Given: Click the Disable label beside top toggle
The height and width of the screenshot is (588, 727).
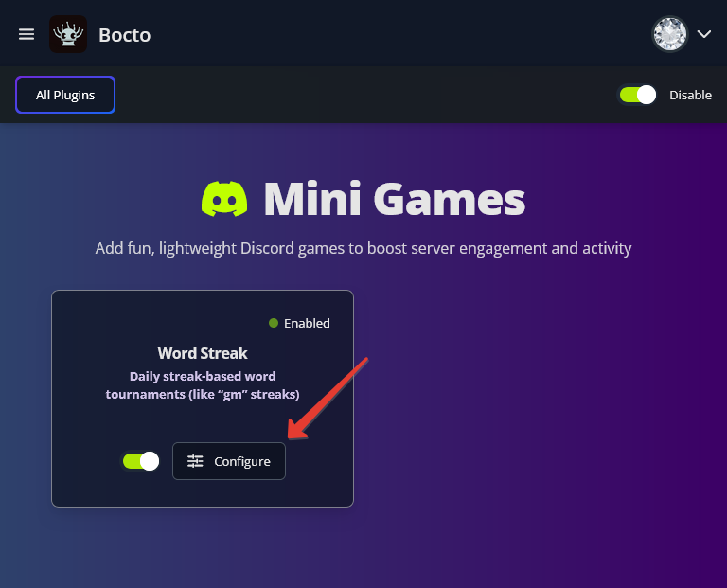Looking at the screenshot, I should click(x=690, y=95).
